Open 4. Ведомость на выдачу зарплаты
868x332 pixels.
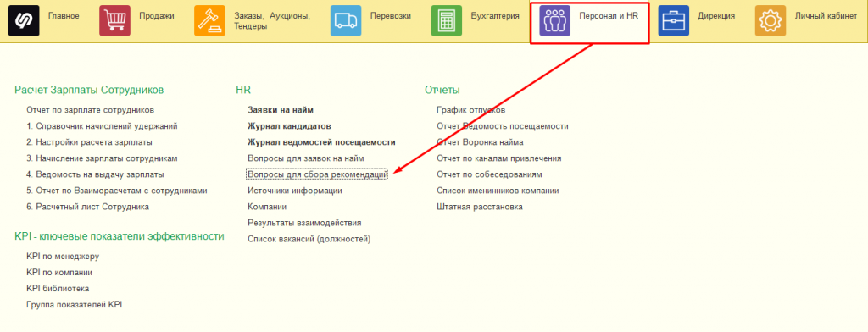pos(95,174)
